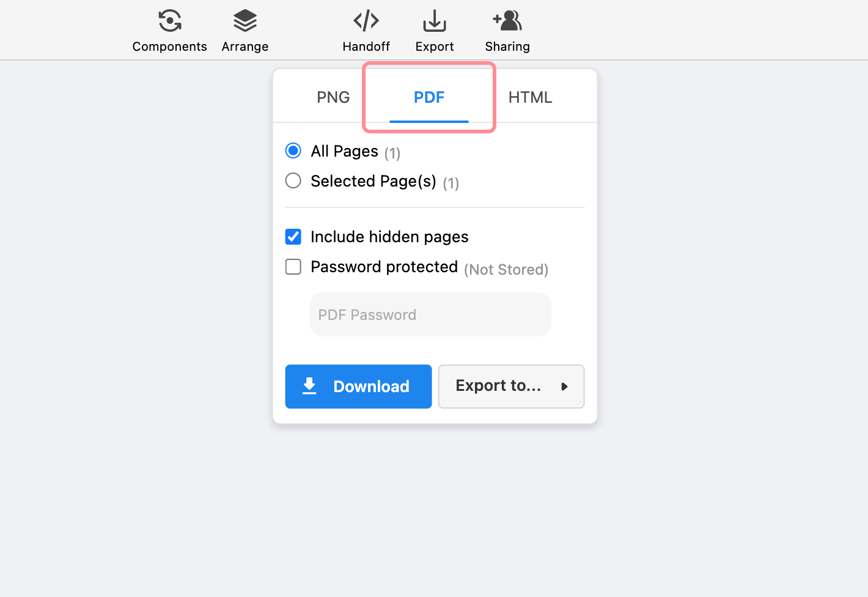Expand the Export to... options

click(x=511, y=386)
